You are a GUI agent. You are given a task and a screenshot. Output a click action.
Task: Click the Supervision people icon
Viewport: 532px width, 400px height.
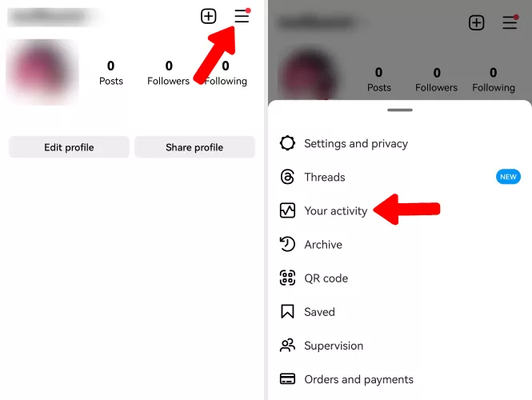pyautogui.click(x=287, y=346)
